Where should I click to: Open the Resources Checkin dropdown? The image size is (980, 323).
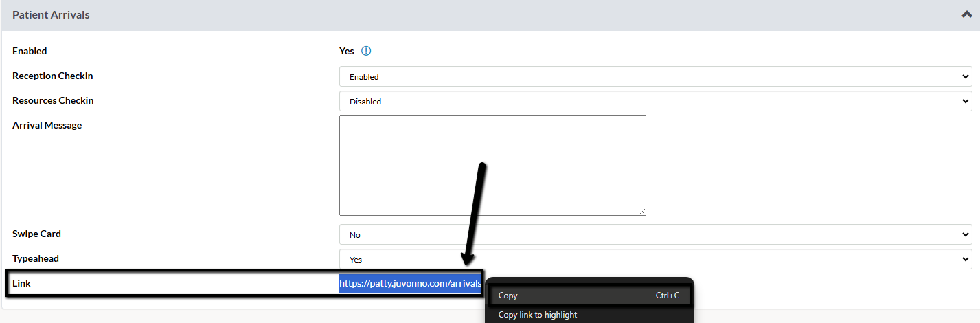tap(655, 101)
